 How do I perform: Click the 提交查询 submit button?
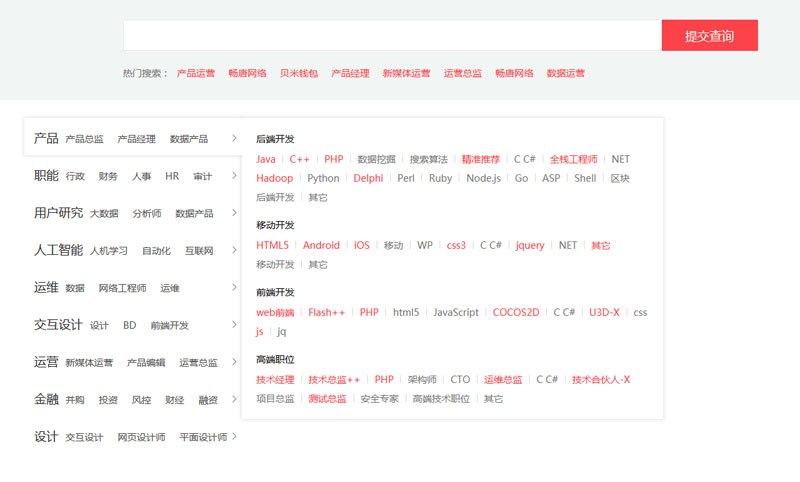click(x=709, y=35)
